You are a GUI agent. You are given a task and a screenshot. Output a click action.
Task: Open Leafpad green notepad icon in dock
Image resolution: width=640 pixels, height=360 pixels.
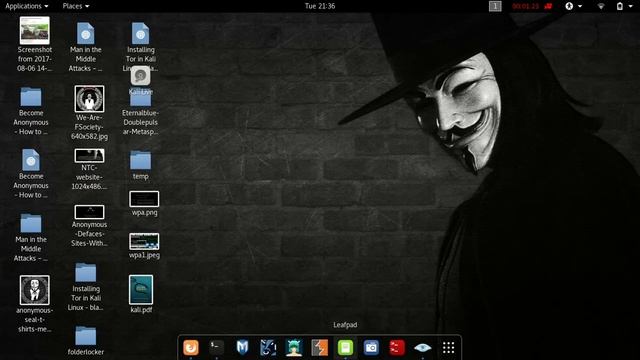click(345, 348)
